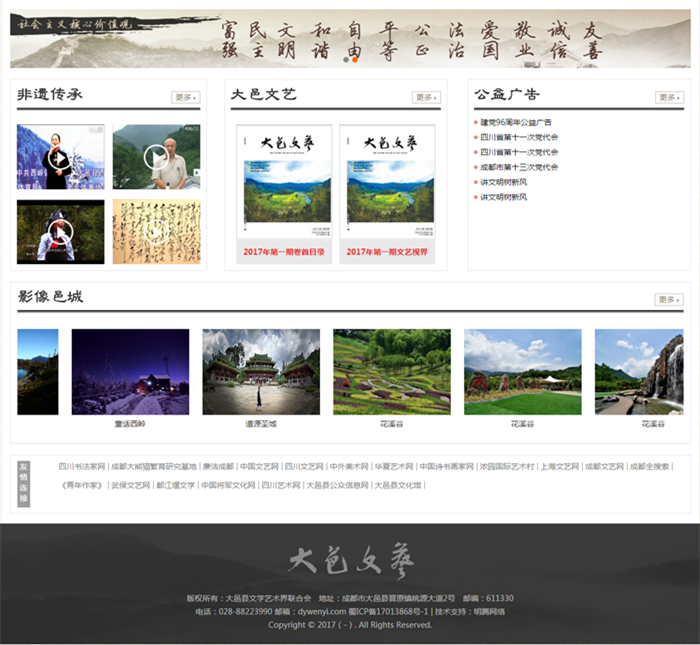The height and width of the screenshot is (645, 700).
Task: Play the bottom-left costumed performer video
Action: pyautogui.click(x=60, y=232)
